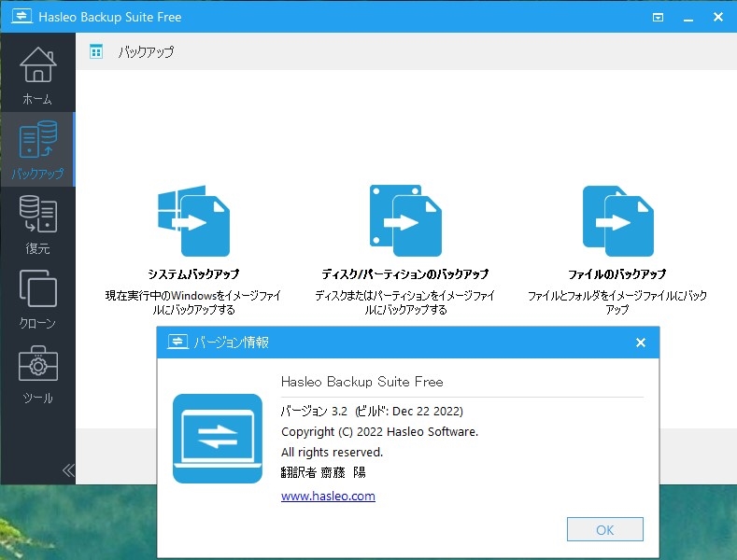The image size is (737, 560).
Task: Click the ファイルとフォルダ description text
Action: point(617,302)
